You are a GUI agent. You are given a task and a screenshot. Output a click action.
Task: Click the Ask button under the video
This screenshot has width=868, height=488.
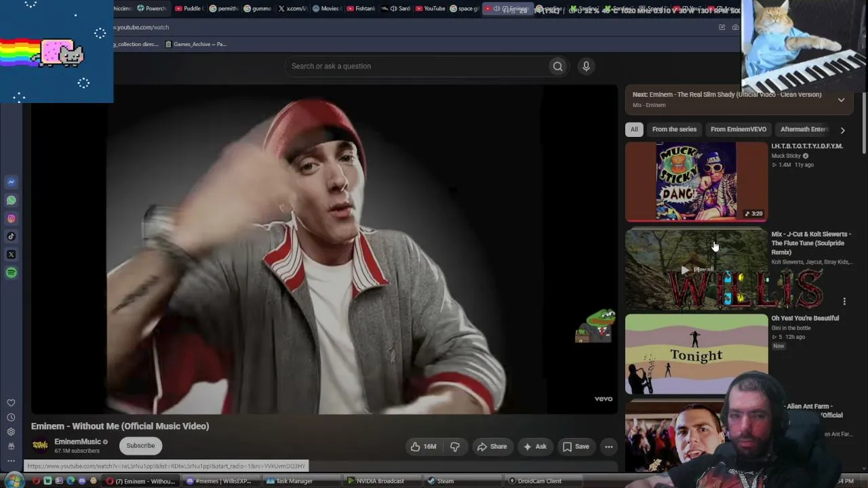point(534,447)
